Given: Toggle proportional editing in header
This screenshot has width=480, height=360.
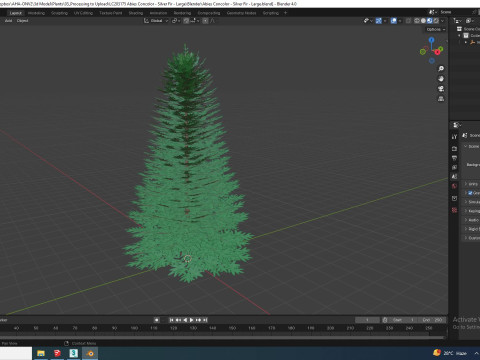Looking at the screenshot, I should coord(205,21).
